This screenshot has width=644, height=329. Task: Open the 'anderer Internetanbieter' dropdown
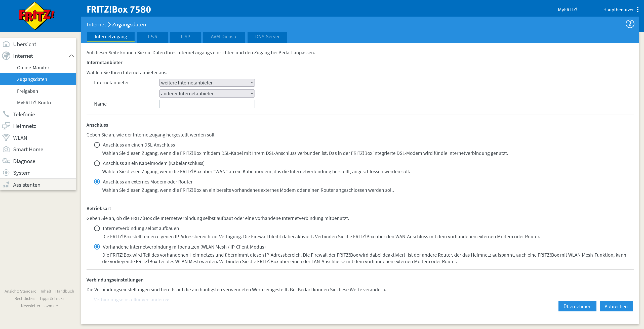[x=207, y=93]
